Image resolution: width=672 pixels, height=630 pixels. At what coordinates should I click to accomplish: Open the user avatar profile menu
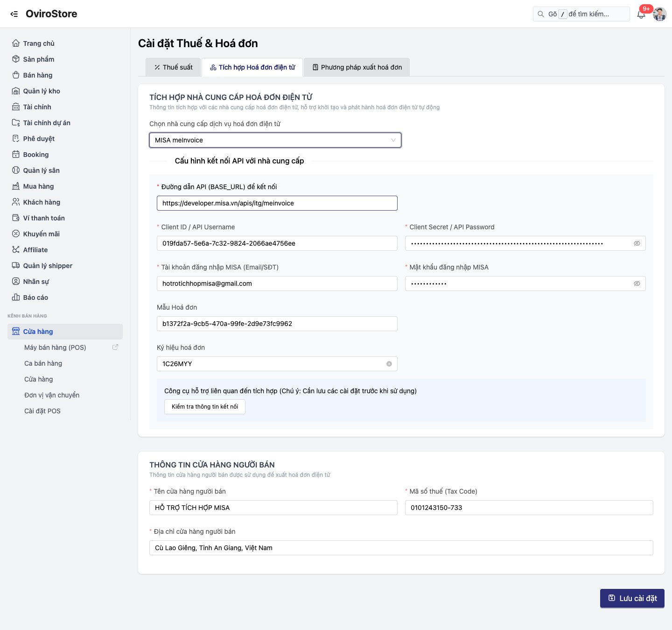[660, 14]
